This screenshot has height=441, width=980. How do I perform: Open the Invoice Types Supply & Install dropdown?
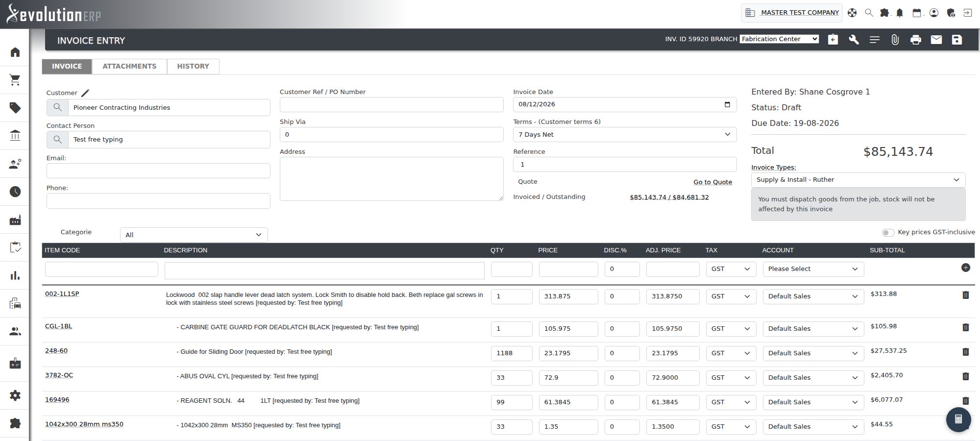[x=858, y=180]
